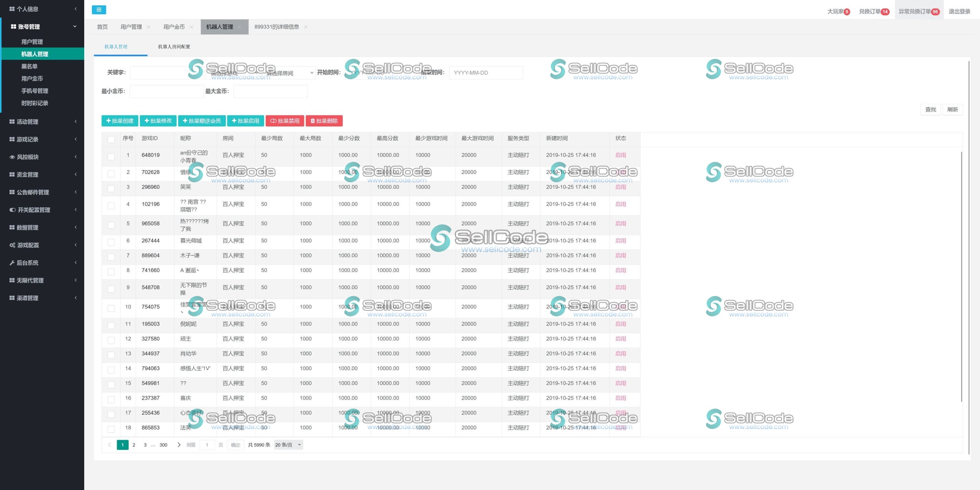Go to next page arrow in pagination

[x=179, y=445]
